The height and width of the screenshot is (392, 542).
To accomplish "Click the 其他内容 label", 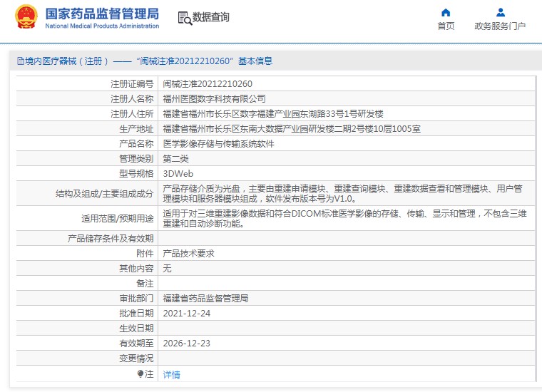I will pos(136,269).
